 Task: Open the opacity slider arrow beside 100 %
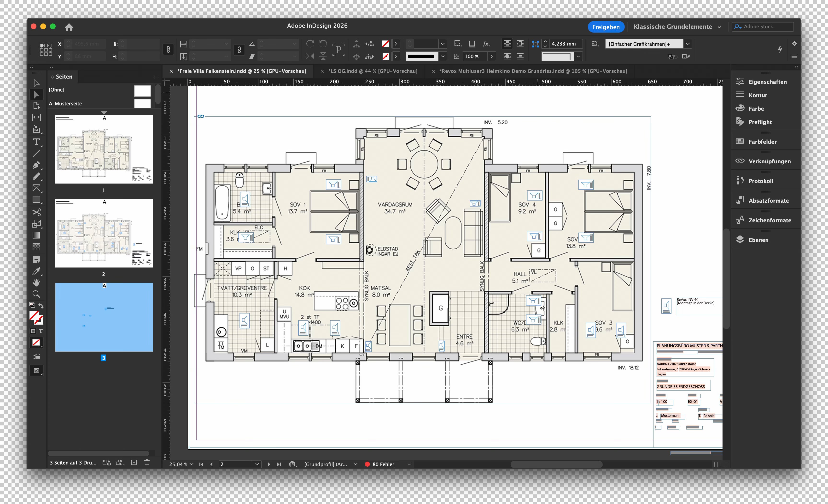[492, 56]
